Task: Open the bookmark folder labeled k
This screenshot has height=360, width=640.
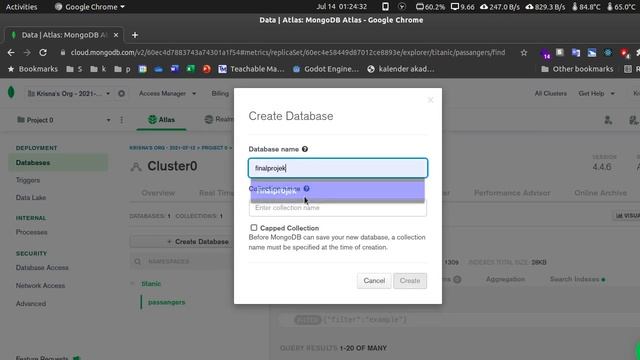Action: [98, 69]
